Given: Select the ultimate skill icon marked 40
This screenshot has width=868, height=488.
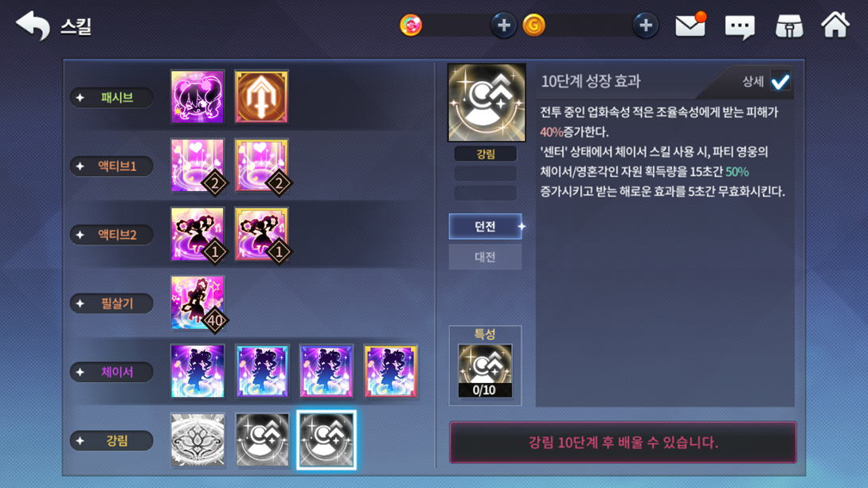Looking at the screenshot, I should [197, 303].
